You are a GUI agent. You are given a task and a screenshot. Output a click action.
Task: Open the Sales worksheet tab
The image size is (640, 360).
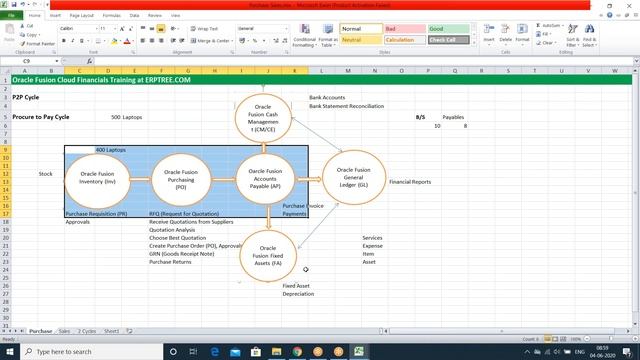pos(64,331)
